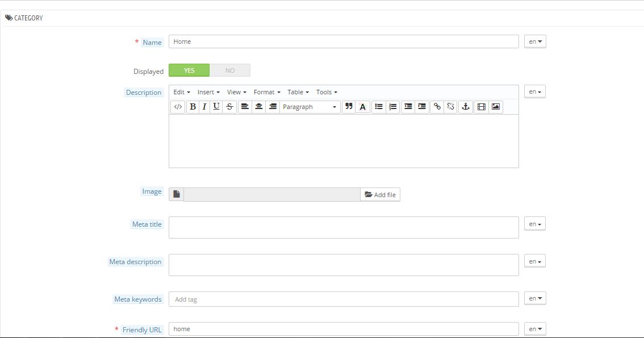644x338 pixels.
Task: Insert a hyperlink in Description
Action: 437,107
